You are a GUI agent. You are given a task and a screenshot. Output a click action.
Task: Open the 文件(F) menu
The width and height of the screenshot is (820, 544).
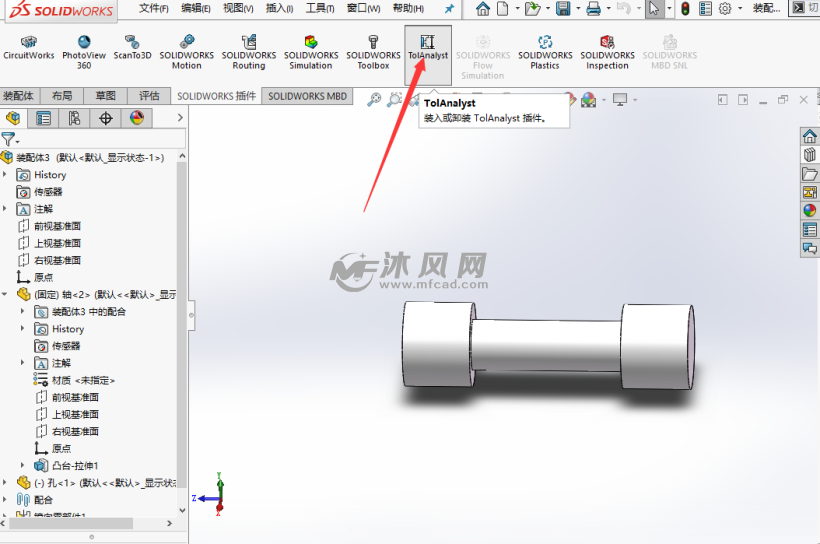154,8
